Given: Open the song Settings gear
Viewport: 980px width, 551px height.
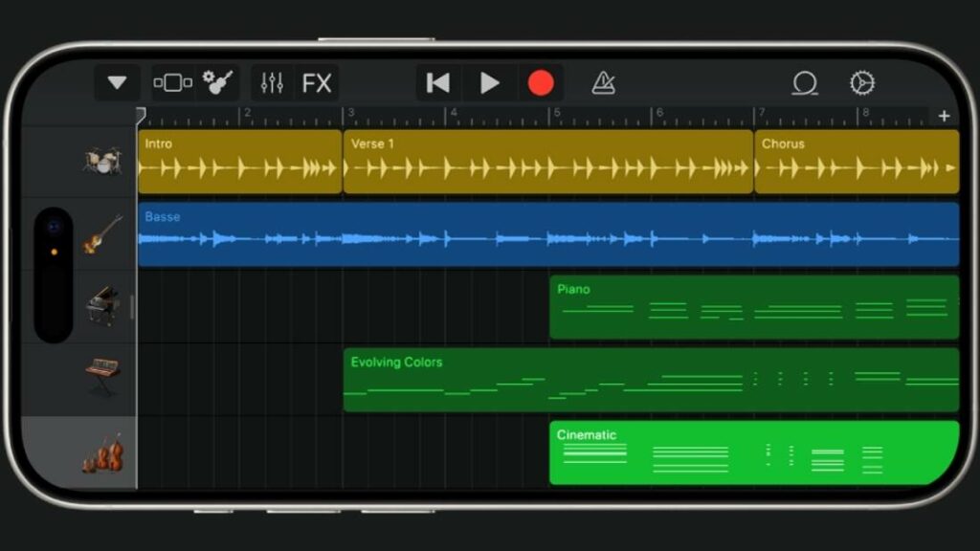Looking at the screenshot, I should pos(861,83).
